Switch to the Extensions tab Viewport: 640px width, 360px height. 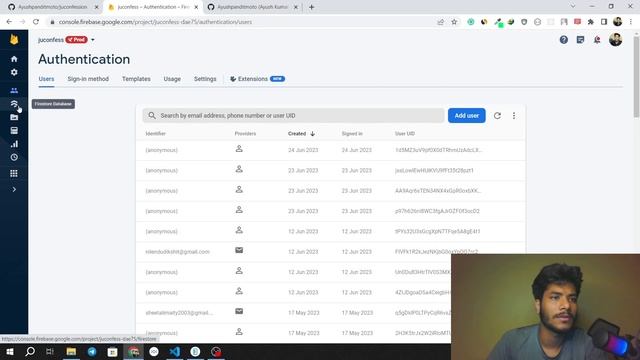(257, 79)
